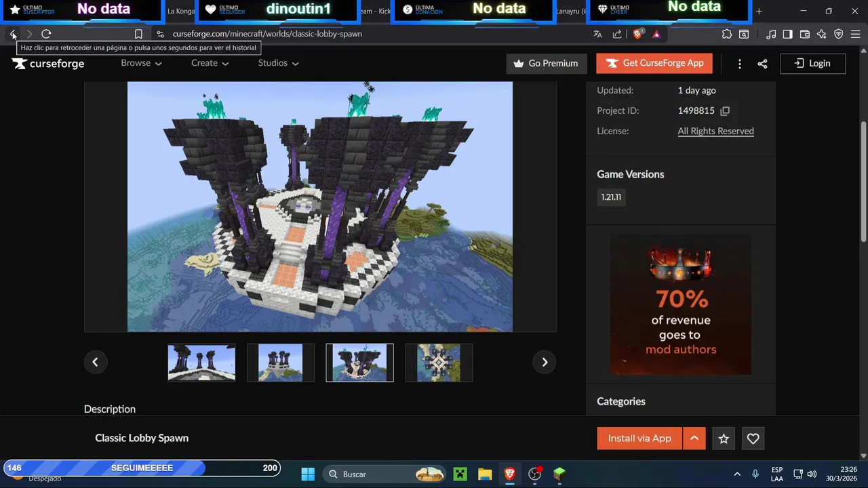Select fourth gallery thumbnail top-down view
This screenshot has height=488, width=868.
pyautogui.click(x=439, y=363)
